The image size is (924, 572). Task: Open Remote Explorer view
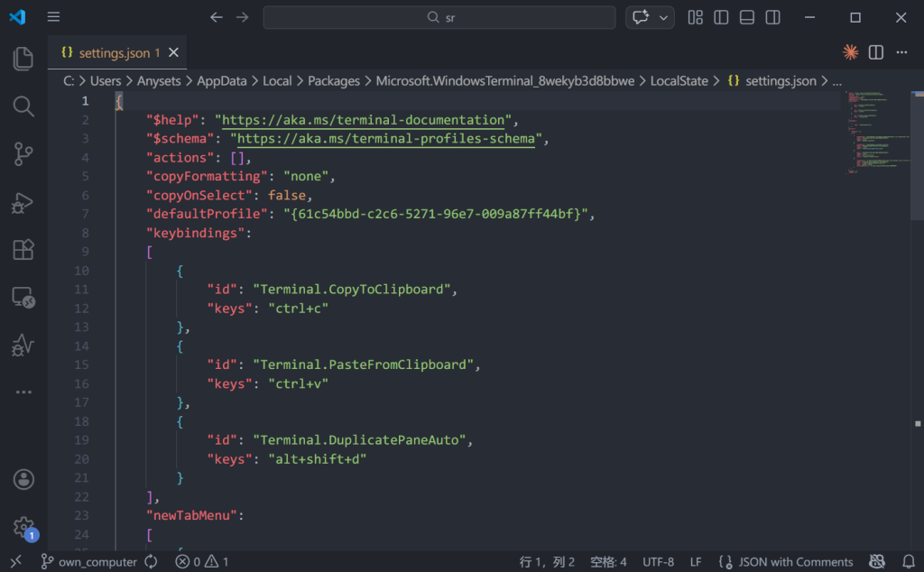pos(23,298)
